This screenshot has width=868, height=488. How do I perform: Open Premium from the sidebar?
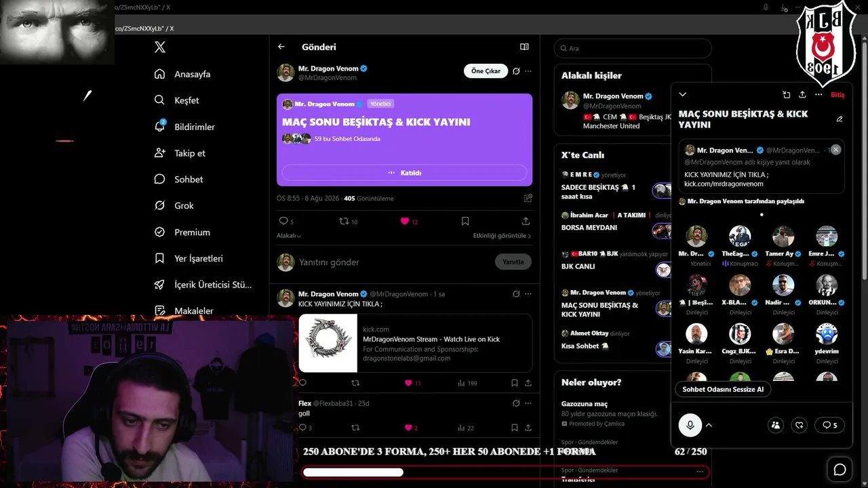pyautogui.click(x=182, y=232)
